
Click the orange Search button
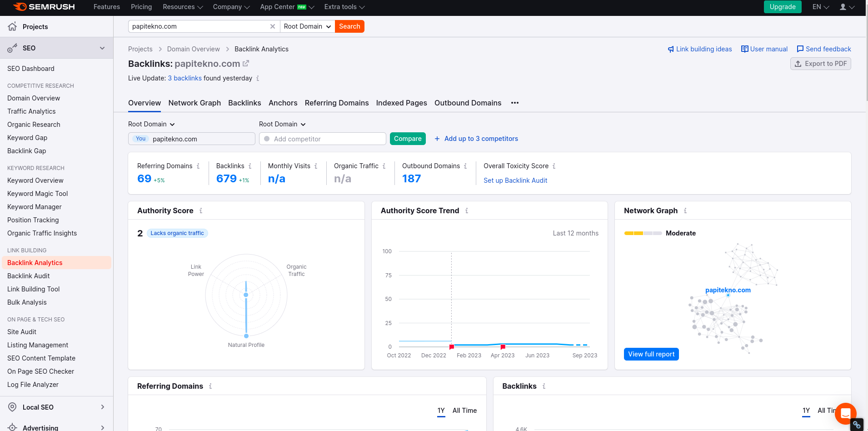pos(349,26)
